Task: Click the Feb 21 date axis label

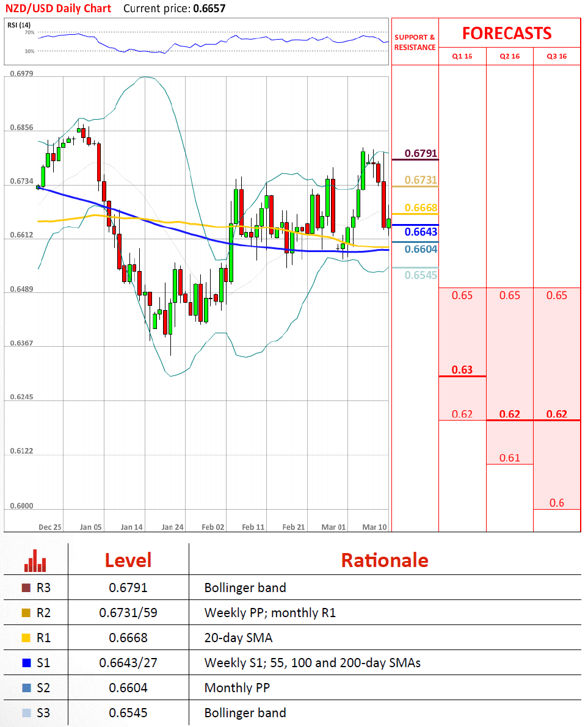Action: 294,527
